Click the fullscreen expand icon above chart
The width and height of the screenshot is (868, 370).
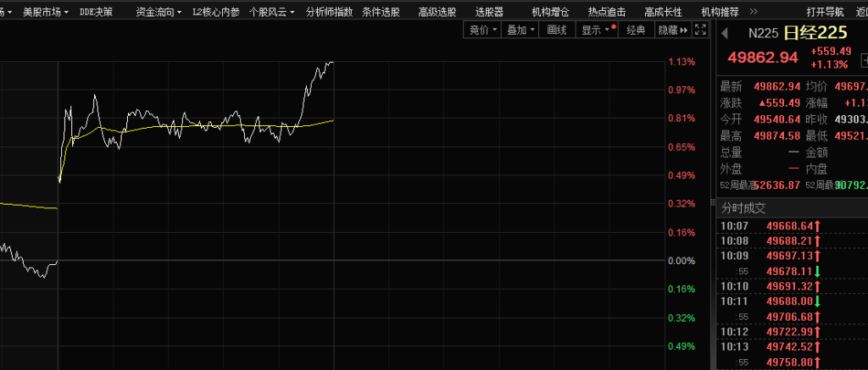[700, 30]
